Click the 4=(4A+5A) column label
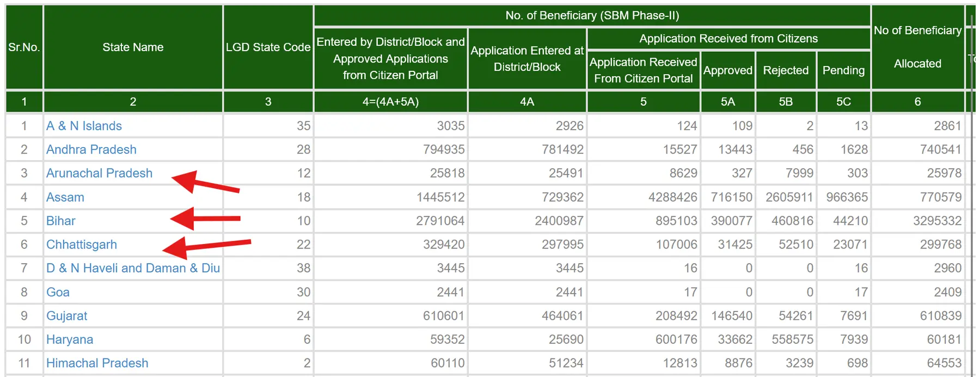 coord(390,102)
